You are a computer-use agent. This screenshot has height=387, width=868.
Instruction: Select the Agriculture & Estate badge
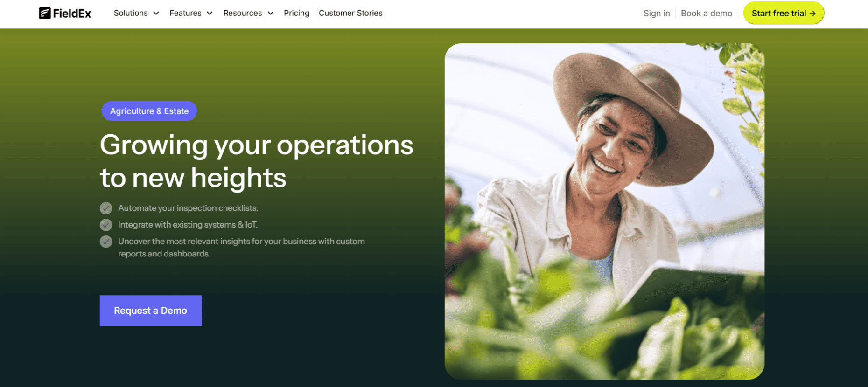click(149, 111)
